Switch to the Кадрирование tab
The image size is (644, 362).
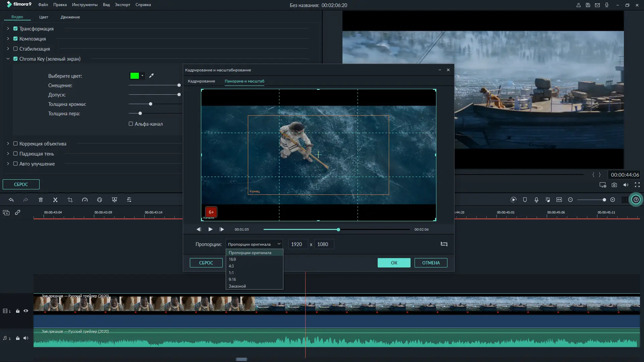point(201,81)
